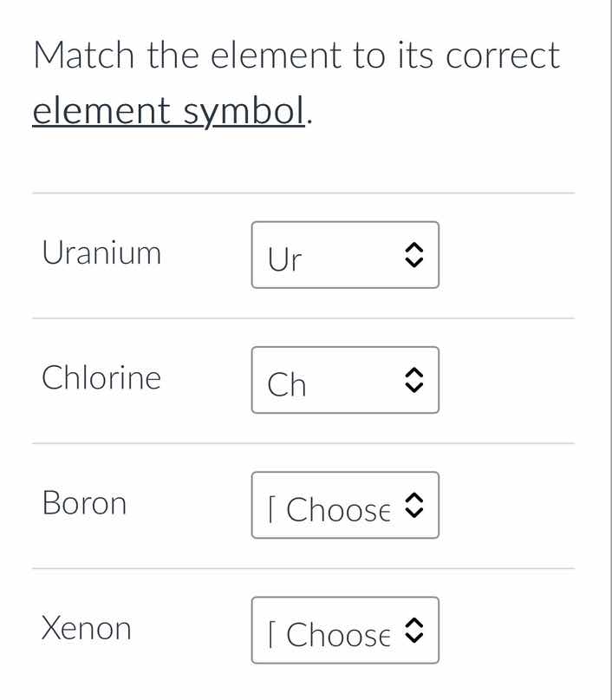Click the Uranium dropdown chevron icon

point(415,255)
